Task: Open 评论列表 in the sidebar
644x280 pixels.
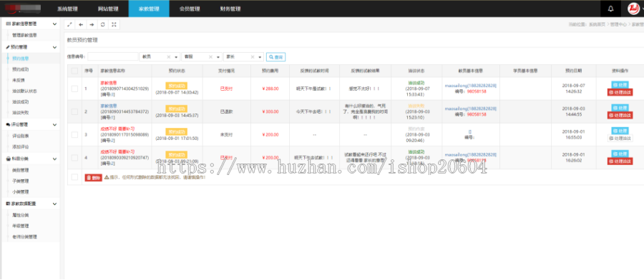Action: pyautogui.click(x=21, y=136)
